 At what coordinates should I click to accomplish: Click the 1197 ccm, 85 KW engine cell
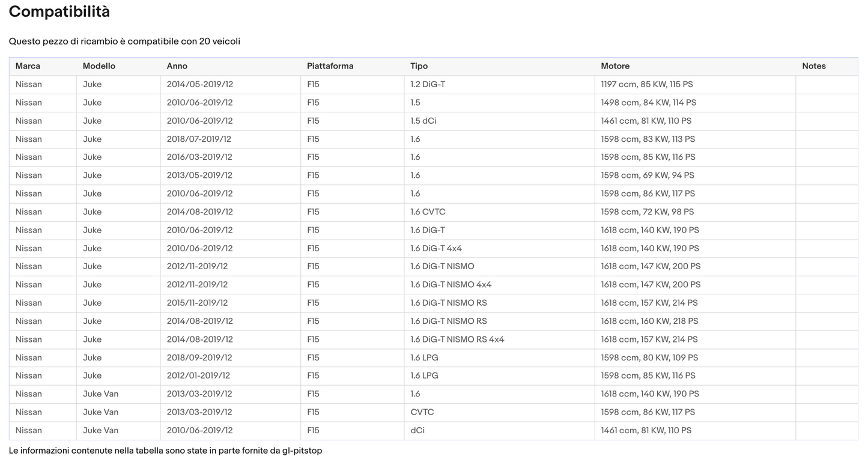[647, 84]
